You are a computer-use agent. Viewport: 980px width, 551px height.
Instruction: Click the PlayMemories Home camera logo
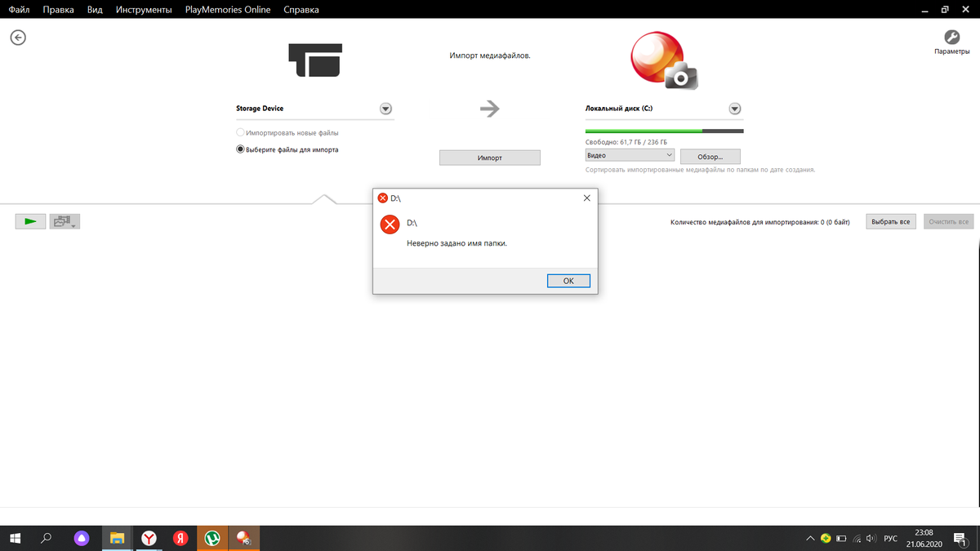(x=664, y=60)
